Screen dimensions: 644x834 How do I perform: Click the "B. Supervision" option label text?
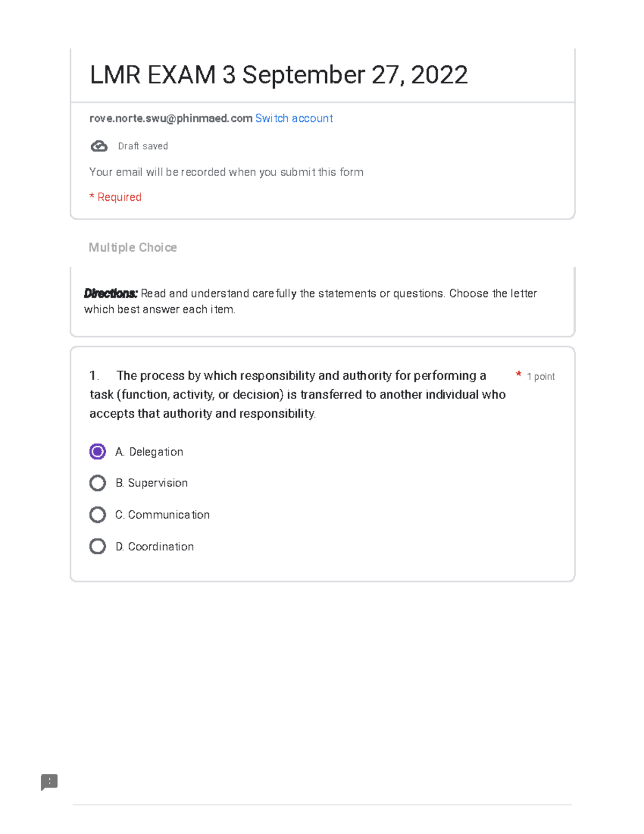(152, 483)
